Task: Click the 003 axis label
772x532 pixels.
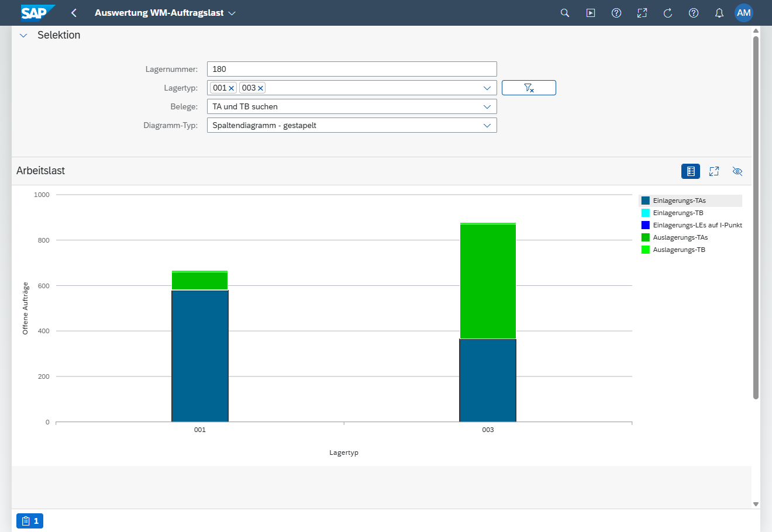Action: [x=488, y=430]
